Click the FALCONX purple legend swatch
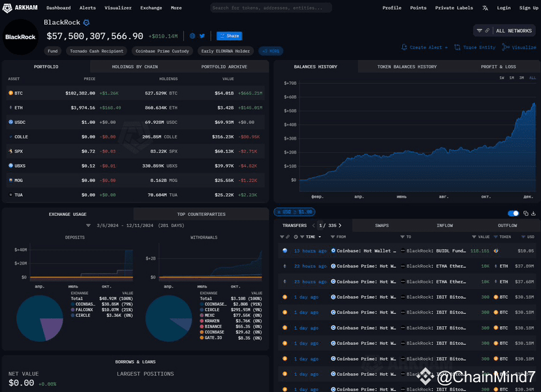 tap(73, 310)
